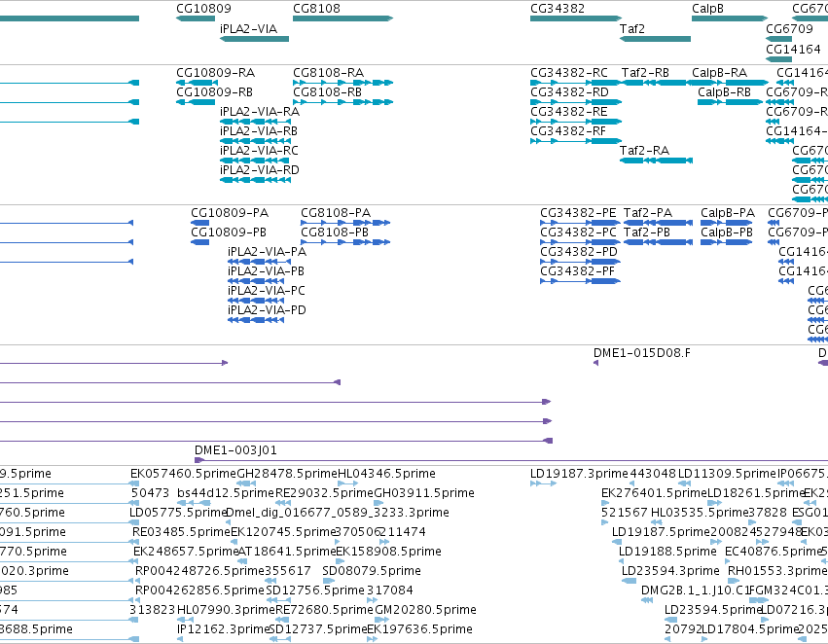Click transcript iPLA2-VIA-RD

click(x=255, y=180)
